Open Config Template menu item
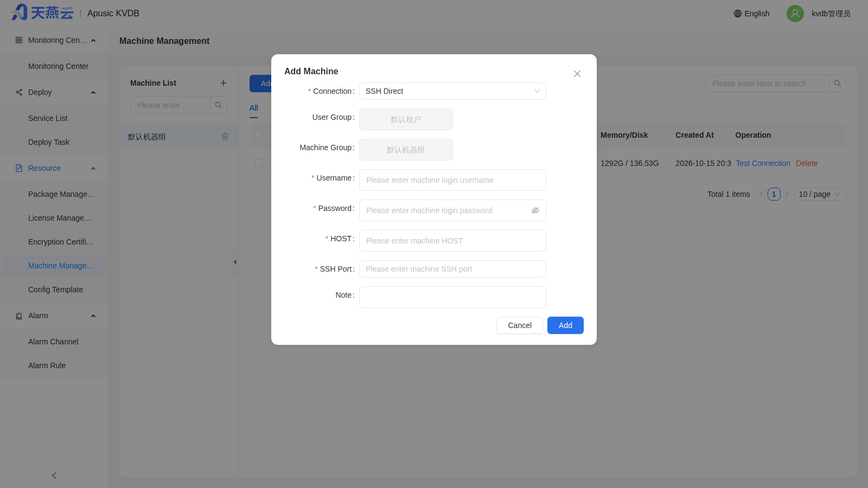 54,290
